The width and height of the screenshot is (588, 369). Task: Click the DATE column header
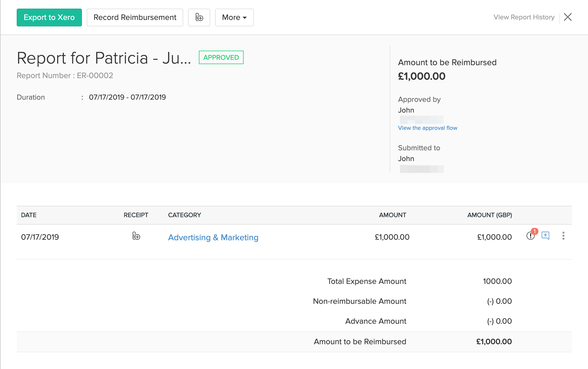[29, 215]
